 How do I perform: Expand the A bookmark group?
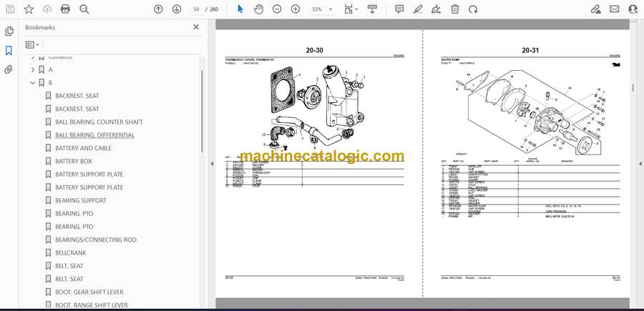(x=33, y=70)
